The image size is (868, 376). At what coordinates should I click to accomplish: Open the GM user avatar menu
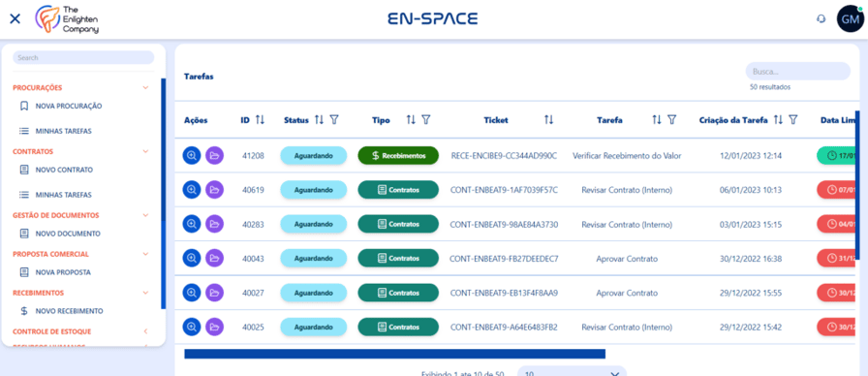pyautogui.click(x=851, y=18)
